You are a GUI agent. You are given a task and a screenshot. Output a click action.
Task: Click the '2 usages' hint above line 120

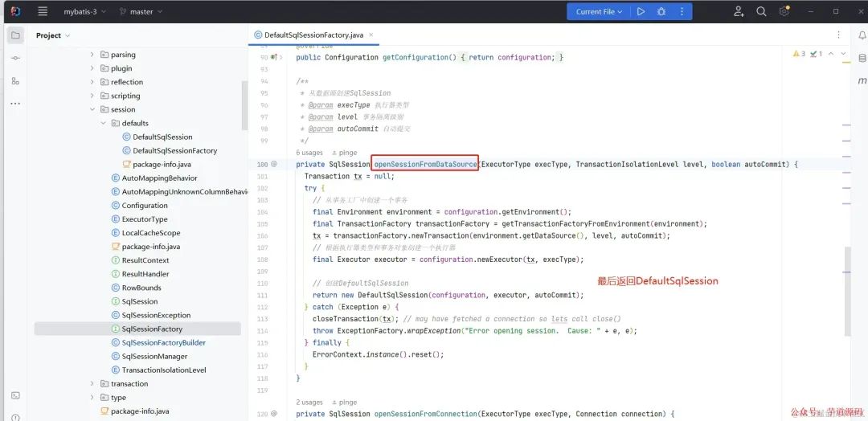tap(309, 403)
